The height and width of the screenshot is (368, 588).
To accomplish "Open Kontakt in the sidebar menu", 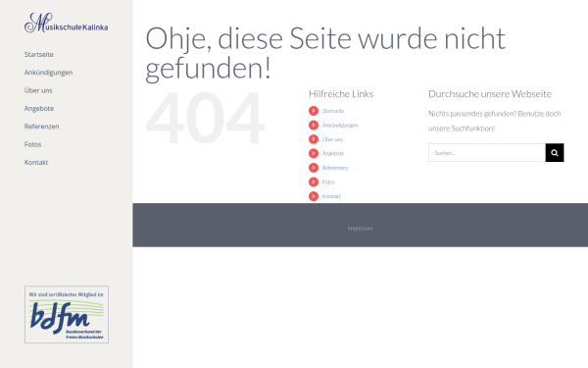I will 36,163.
